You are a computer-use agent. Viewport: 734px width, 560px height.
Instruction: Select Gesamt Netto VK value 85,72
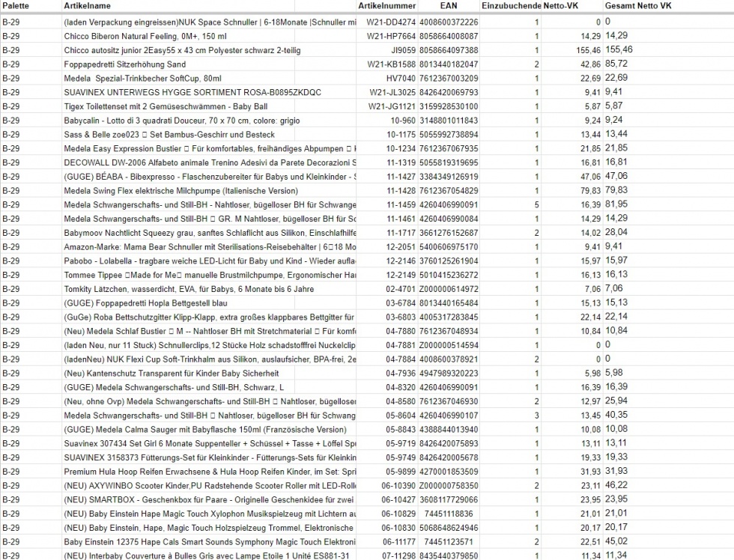[x=616, y=64]
